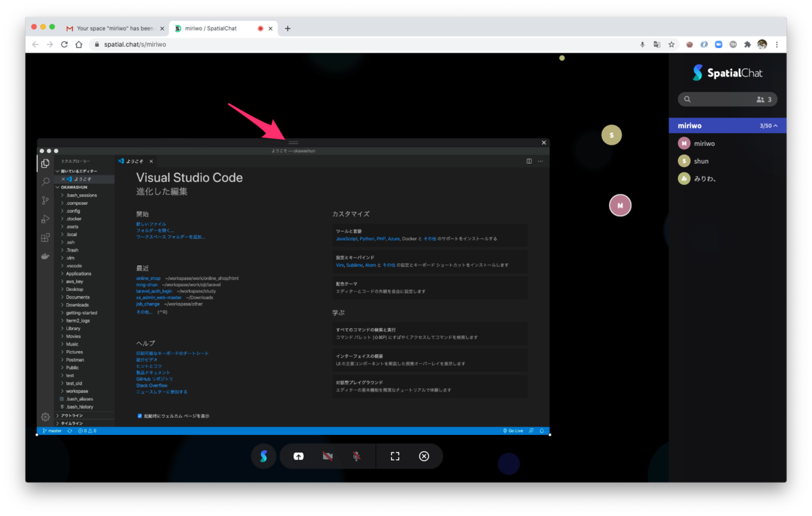Expand the .docker folder

84,218
